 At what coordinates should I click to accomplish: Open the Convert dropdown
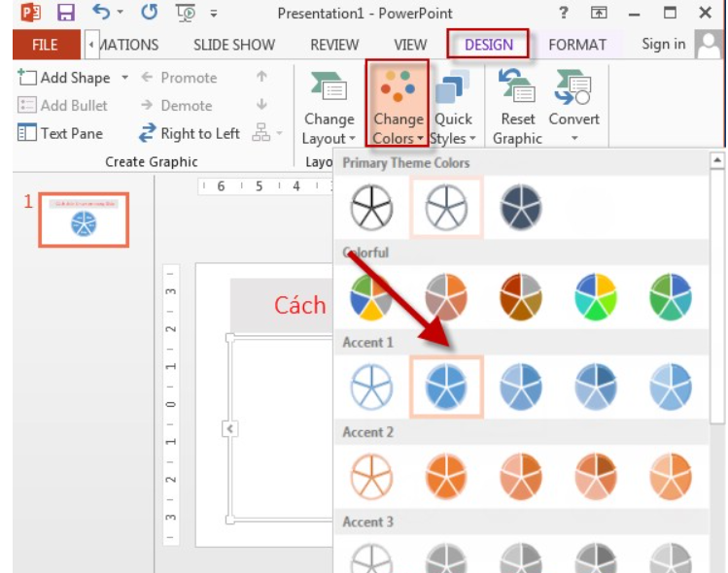[573, 107]
